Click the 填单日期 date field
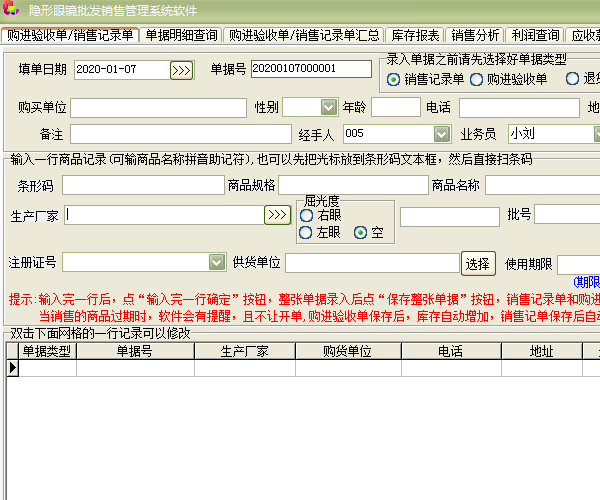This screenshot has width=600, height=500. (122, 70)
